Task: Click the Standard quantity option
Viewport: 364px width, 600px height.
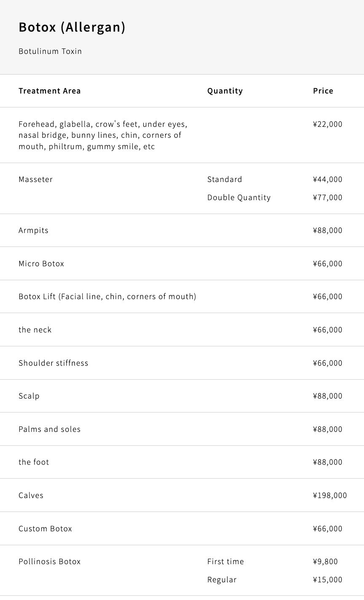Action: pyautogui.click(x=225, y=179)
